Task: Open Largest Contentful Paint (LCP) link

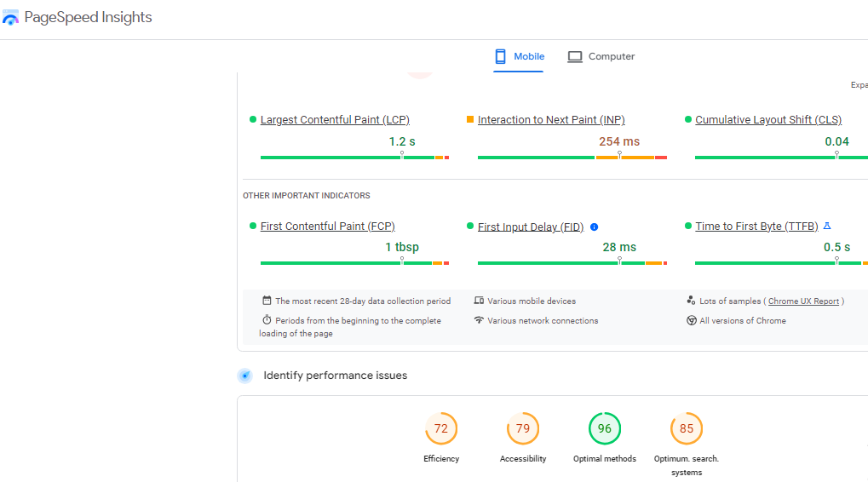Action: [335, 119]
